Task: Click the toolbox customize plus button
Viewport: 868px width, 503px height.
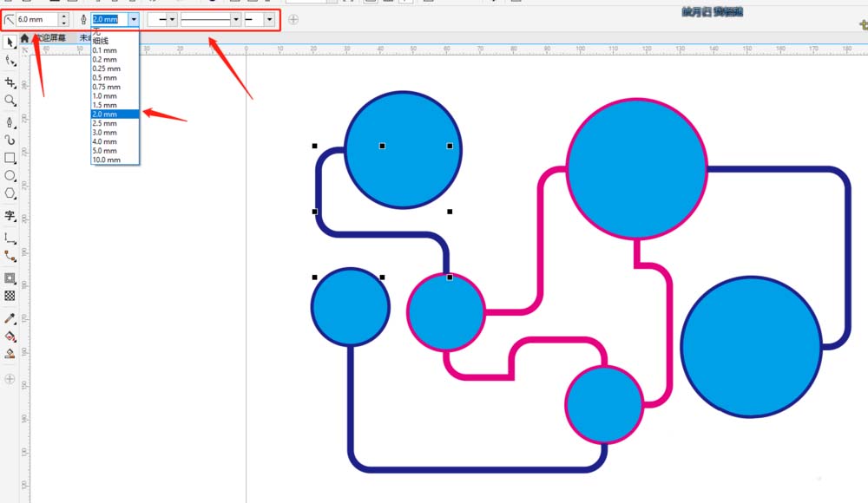Action: tap(10, 379)
